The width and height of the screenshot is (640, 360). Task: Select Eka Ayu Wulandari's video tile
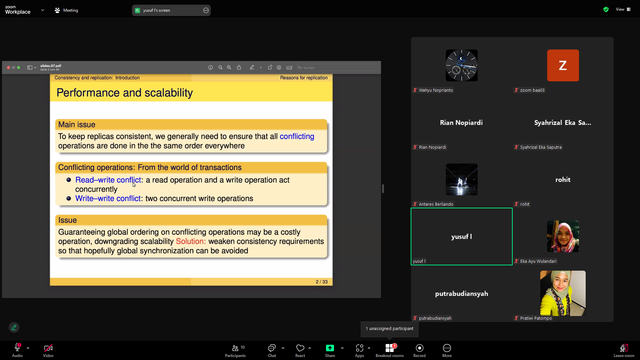click(562, 236)
